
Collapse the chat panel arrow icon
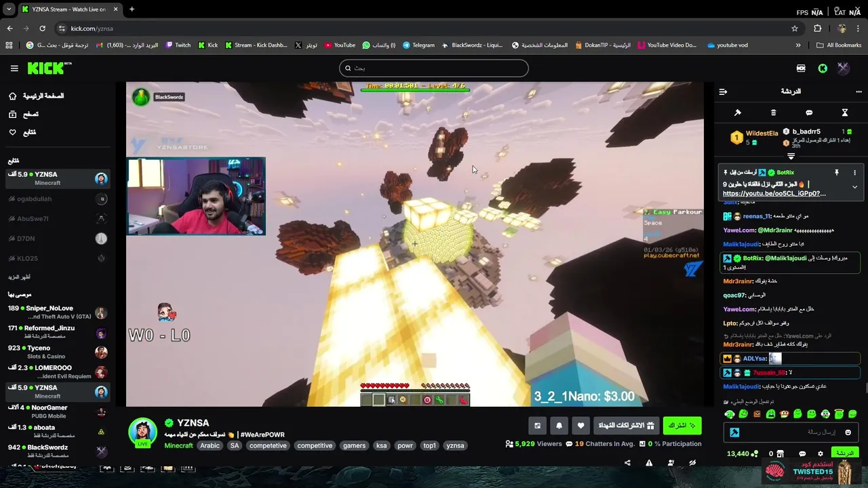pyautogui.click(x=723, y=91)
